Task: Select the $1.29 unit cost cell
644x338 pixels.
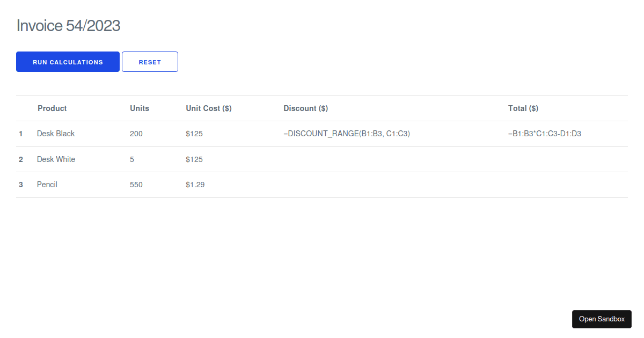Action: tap(195, 185)
